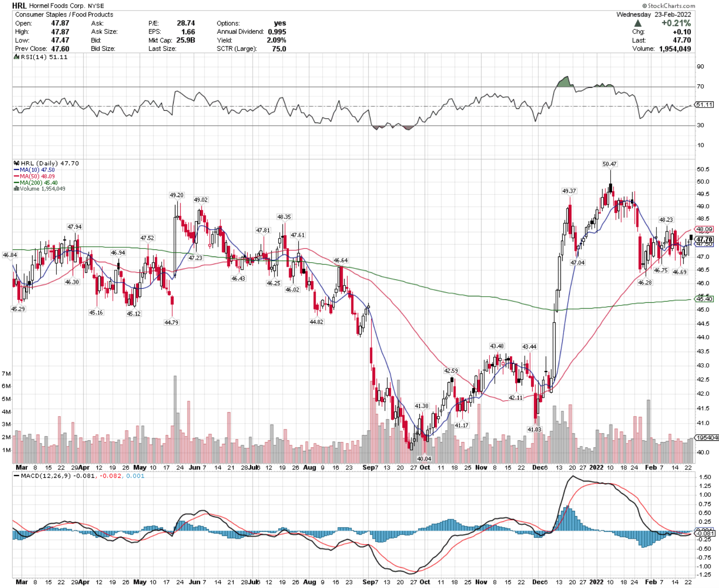This screenshot has width=719, height=588.
Task: Click the blue 0.001 MACD histogram value
Action: (x=135, y=476)
